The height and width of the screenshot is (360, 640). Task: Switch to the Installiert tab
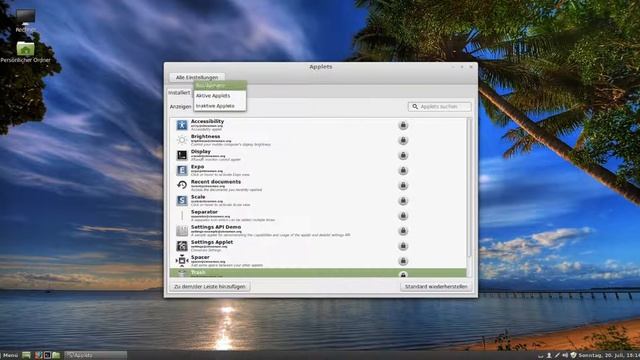pyautogui.click(x=179, y=93)
